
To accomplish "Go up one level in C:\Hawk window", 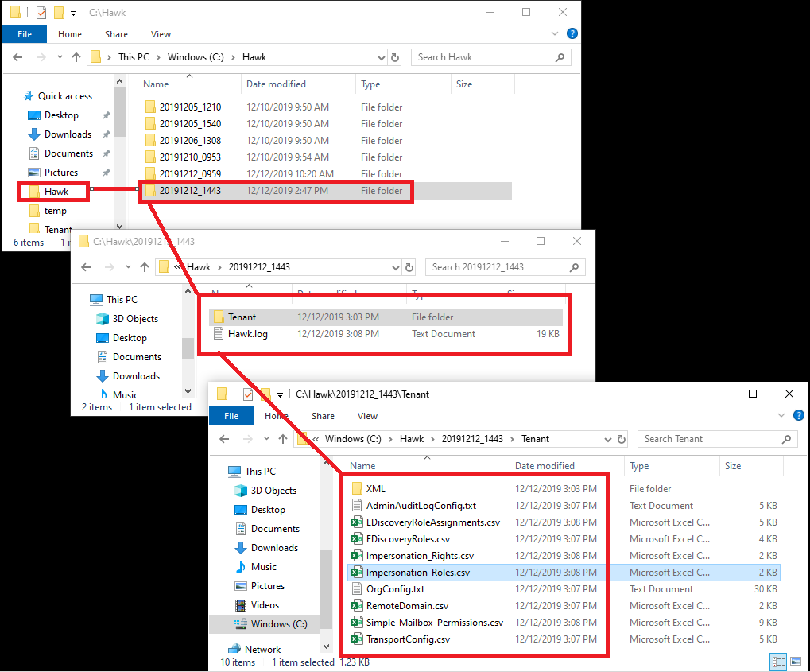I will coord(76,57).
